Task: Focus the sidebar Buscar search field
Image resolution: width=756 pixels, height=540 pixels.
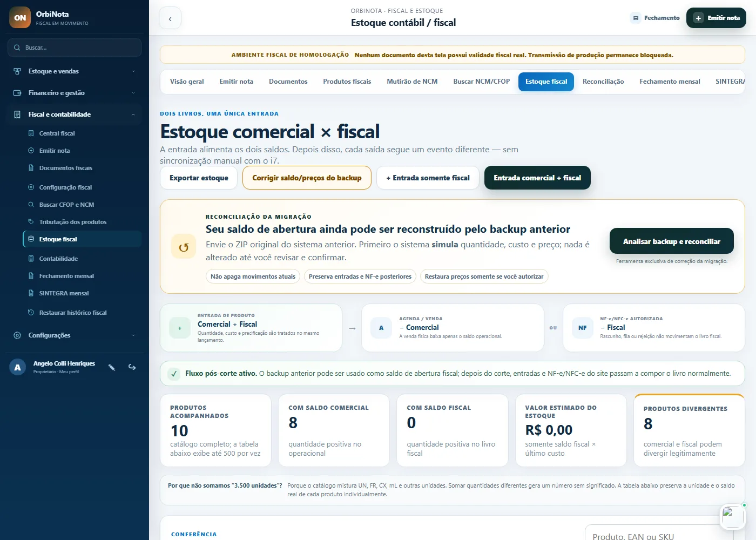Action: (75, 48)
